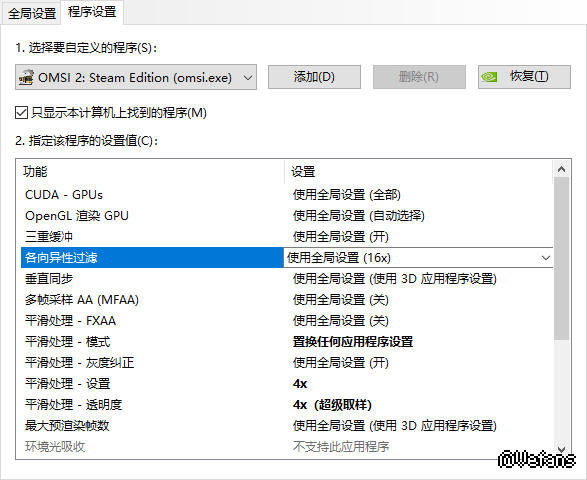Switch to the 全局设置 tab
587x480 pixels.
point(31,13)
